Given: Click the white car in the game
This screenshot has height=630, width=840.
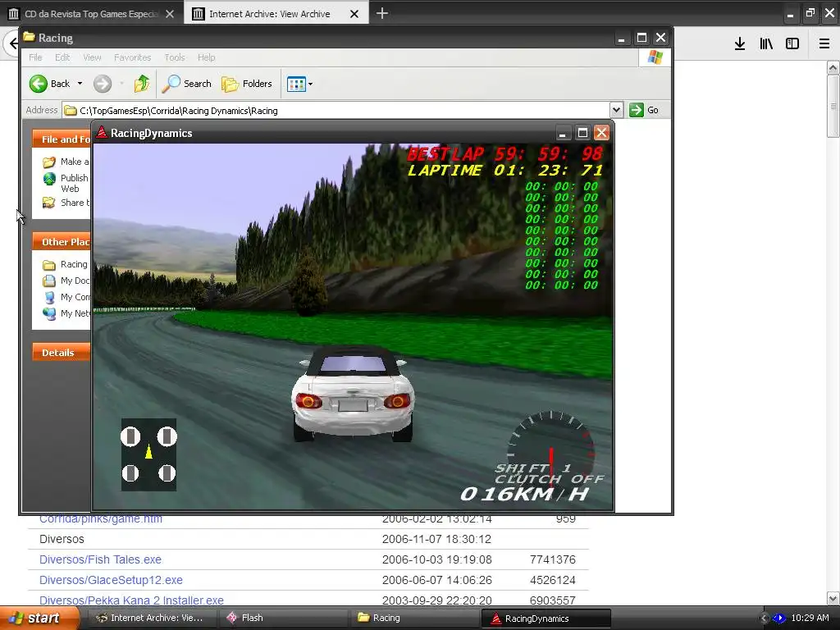Looking at the screenshot, I should tap(353, 394).
